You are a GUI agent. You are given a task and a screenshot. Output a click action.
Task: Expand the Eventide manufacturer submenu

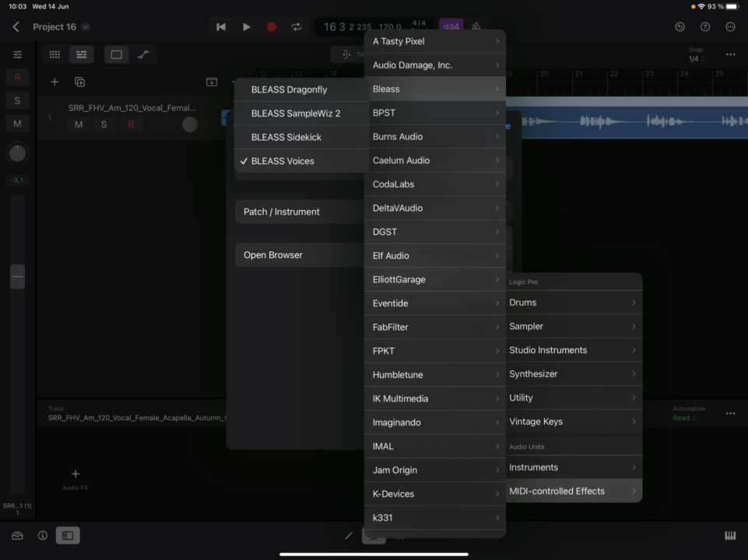(x=434, y=303)
